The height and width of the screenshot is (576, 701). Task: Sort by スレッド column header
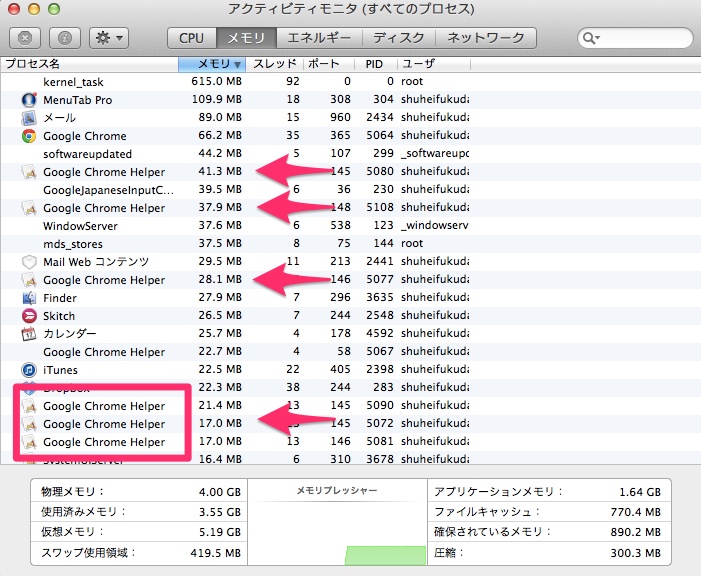click(x=275, y=64)
